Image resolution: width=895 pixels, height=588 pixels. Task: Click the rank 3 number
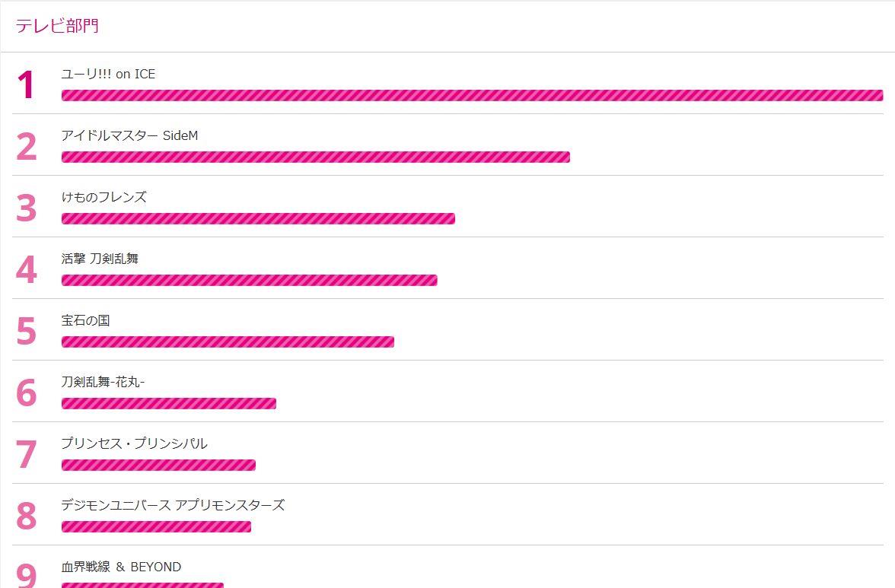pyautogui.click(x=26, y=208)
